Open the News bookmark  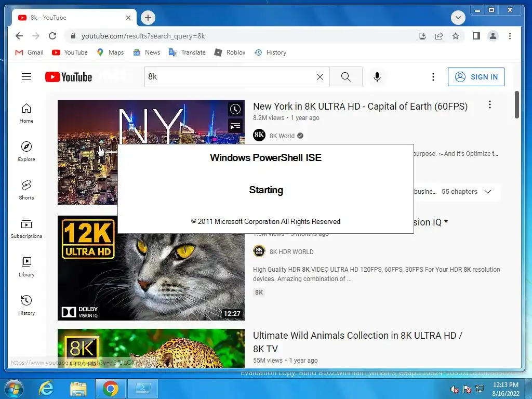point(147,52)
